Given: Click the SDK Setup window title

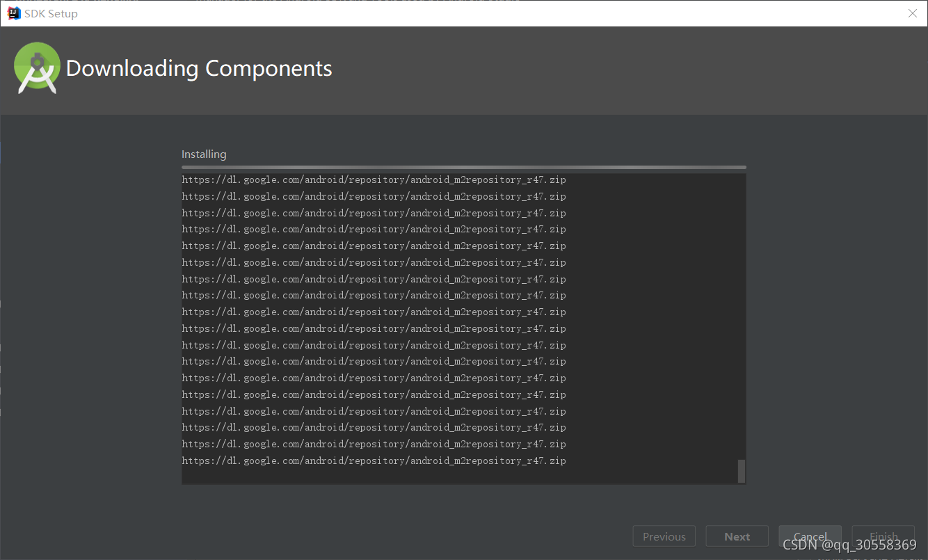Looking at the screenshot, I should pos(51,13).
